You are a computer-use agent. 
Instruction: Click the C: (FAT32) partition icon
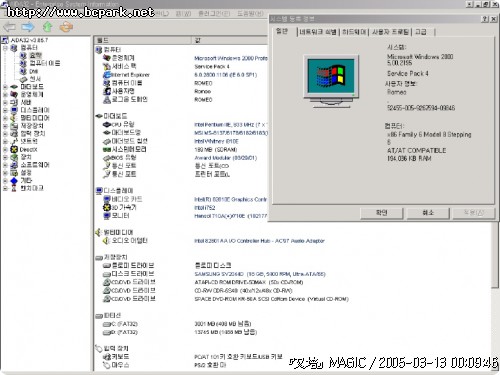tap(107, 324)
